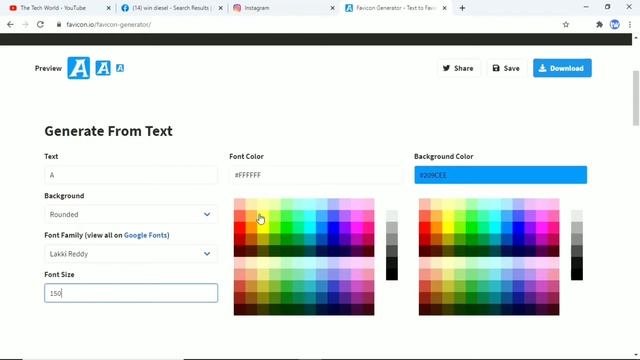Pick bright yellow in Font Color palette
Image resolution: width=640 pixels, height=360 pixels.
coord(263,227)
